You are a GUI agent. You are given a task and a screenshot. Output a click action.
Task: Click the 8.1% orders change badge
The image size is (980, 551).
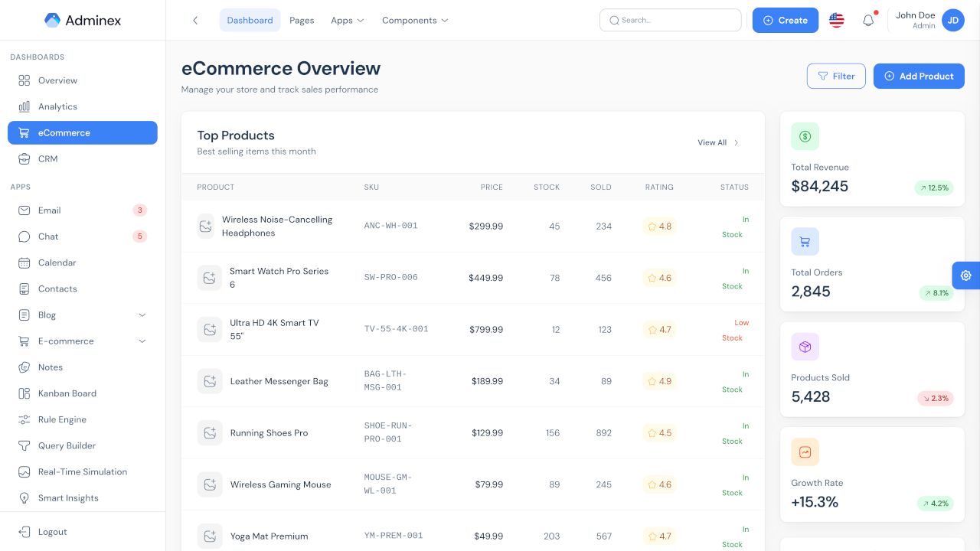click(936, 293)
